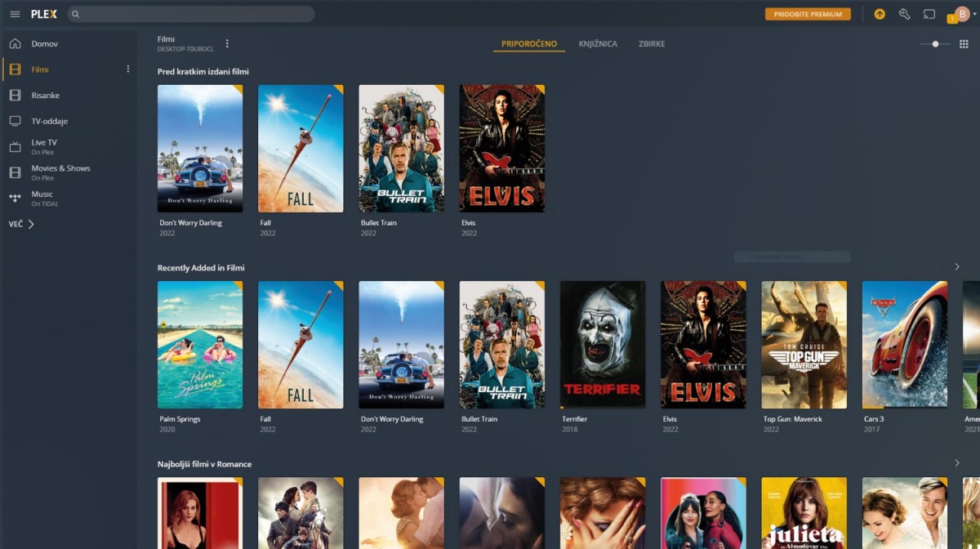
Task: Switch to the Knjižnica tab
Action: pyautogui.click(x=598, y=43)
